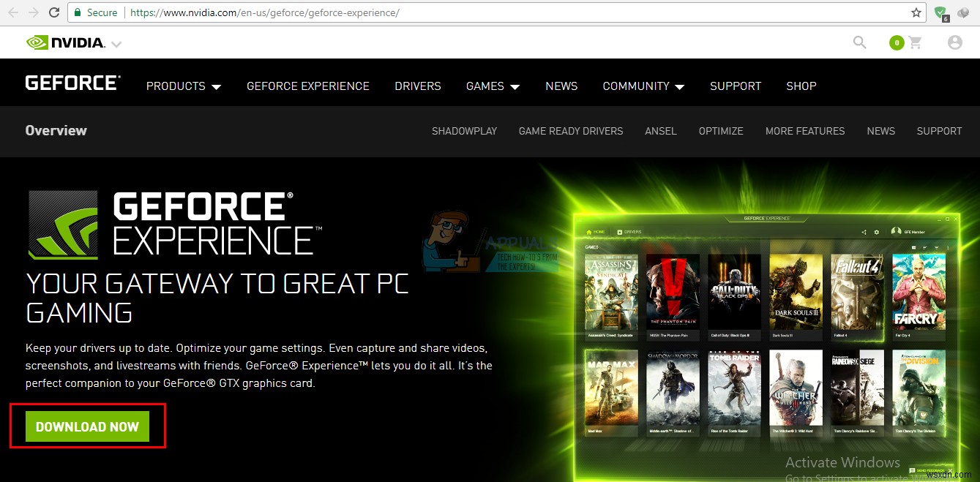The image size is (980, 482).
Task: Open SUPPORT in the main navigation
Action: [736, 86]
